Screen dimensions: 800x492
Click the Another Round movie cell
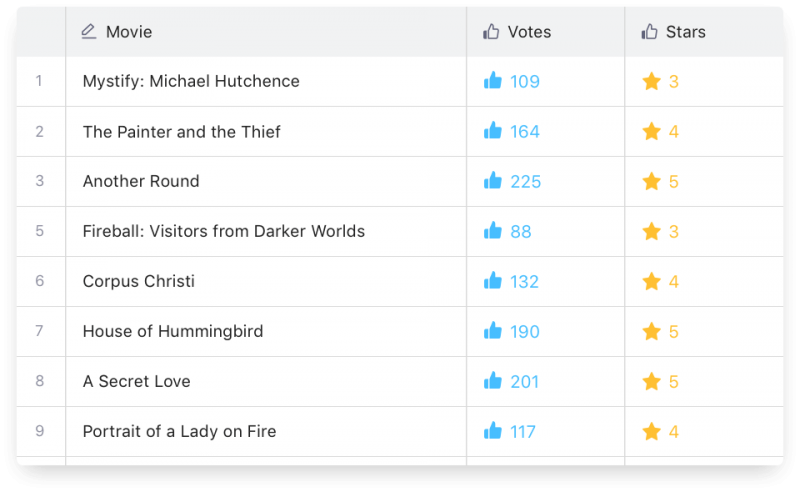[x=141, y=181]
